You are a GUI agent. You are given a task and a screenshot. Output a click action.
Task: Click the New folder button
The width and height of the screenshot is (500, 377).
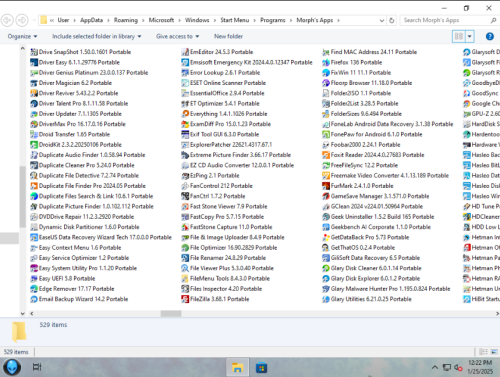point(228,36)
